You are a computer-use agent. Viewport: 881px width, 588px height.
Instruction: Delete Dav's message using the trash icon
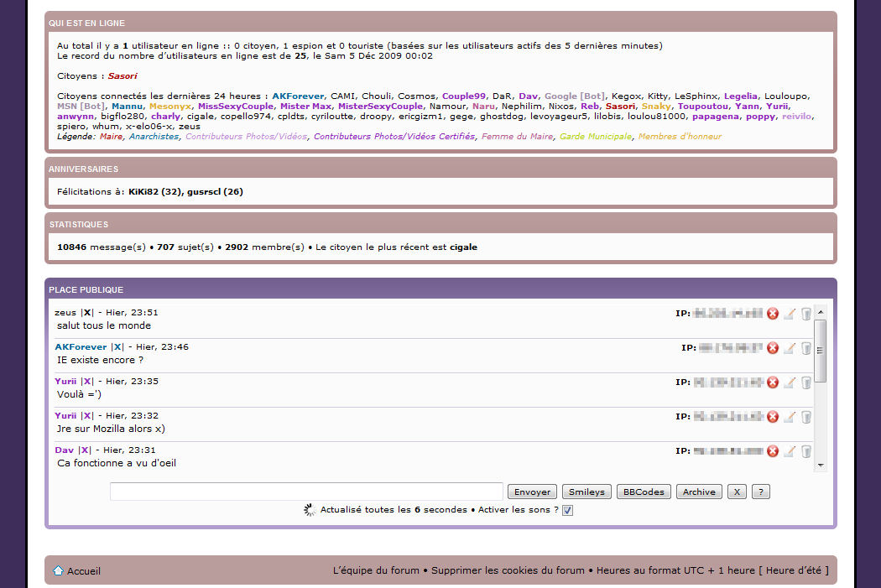806,451
